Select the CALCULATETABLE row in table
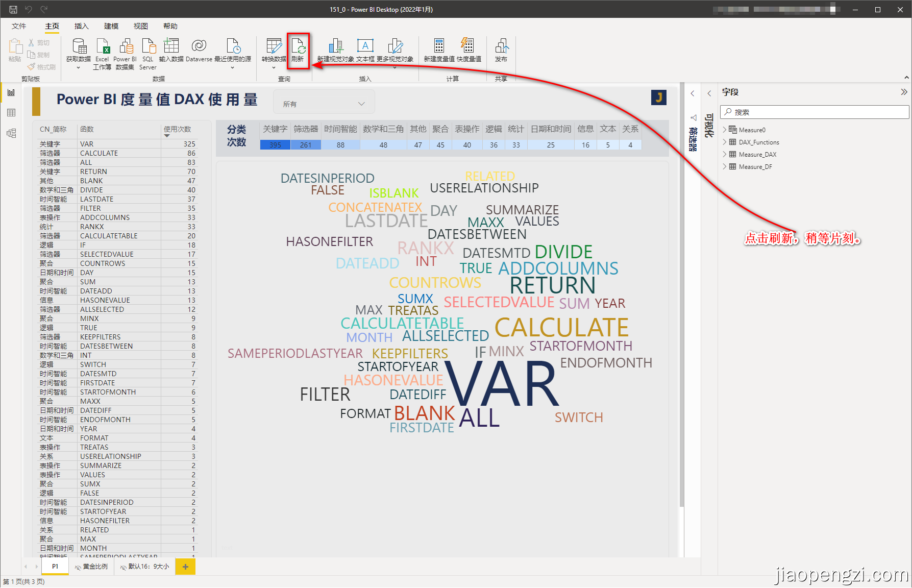The height and width of the screenshot is (588, 912). click(117, 236)
